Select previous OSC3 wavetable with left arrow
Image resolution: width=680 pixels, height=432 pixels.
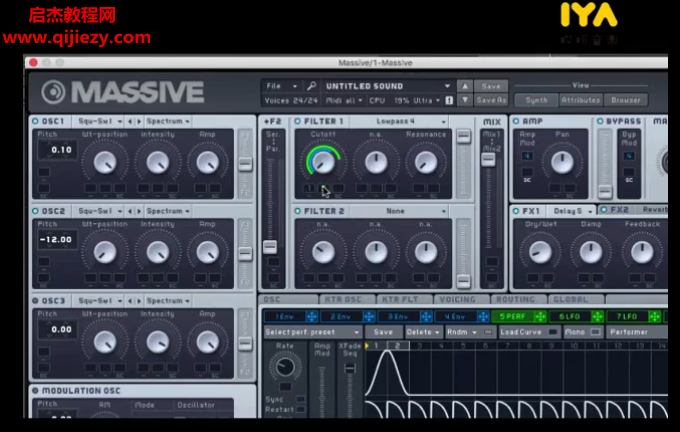(x=130, y=301)
